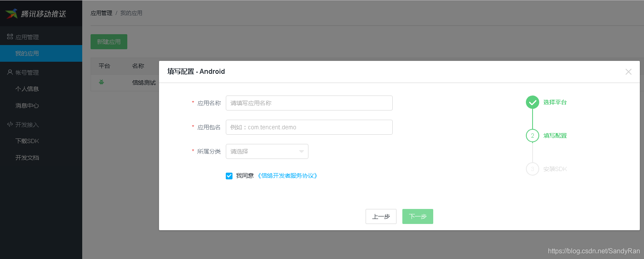Close the 填写配置 dialog with X
Screen dimensions: 644x259
pos(629,72)
